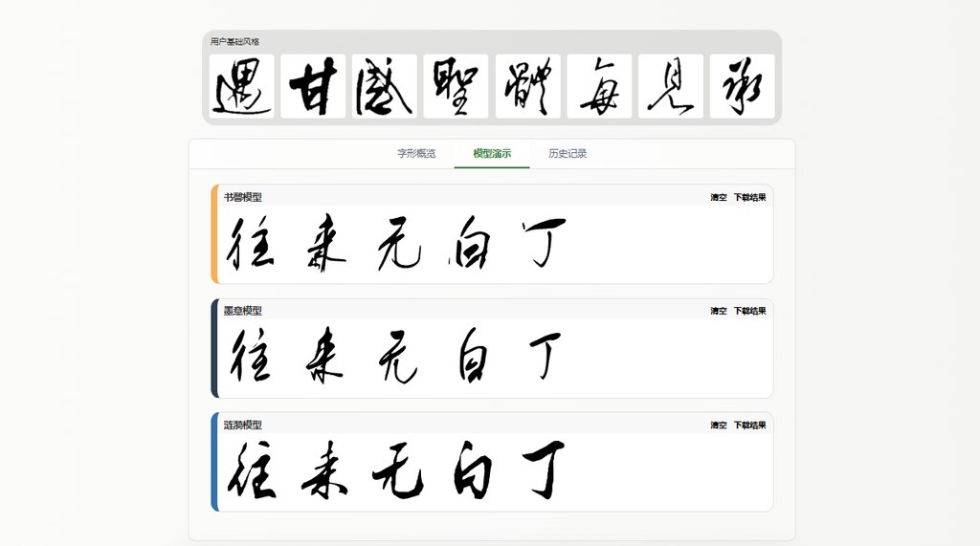Select the bold 甘 style thumbnail

coord(313,86)
